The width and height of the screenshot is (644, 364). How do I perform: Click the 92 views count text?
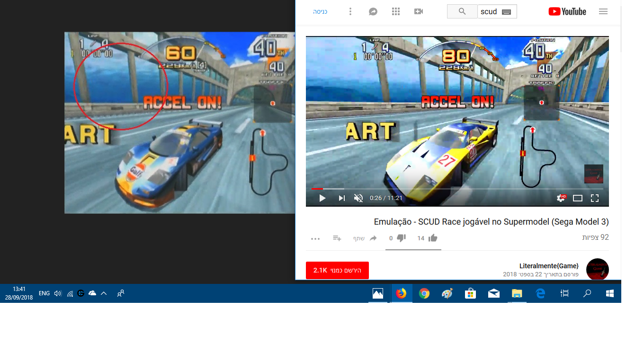tap(595, 237)
